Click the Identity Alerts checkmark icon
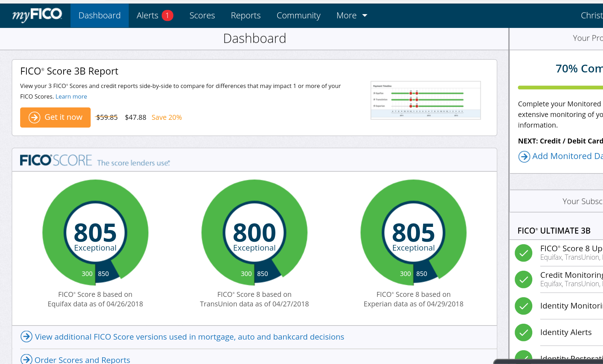603x364 pixels. pyautogui.click(x=523, y=333)
